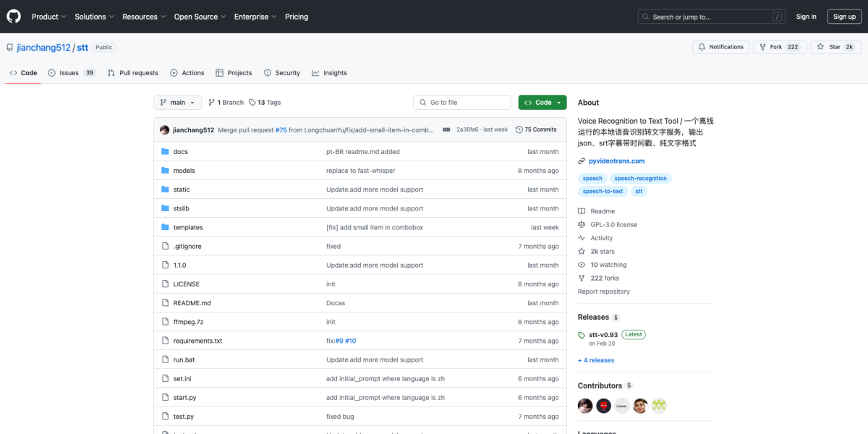Open the Product menu in header

point(48,17)
